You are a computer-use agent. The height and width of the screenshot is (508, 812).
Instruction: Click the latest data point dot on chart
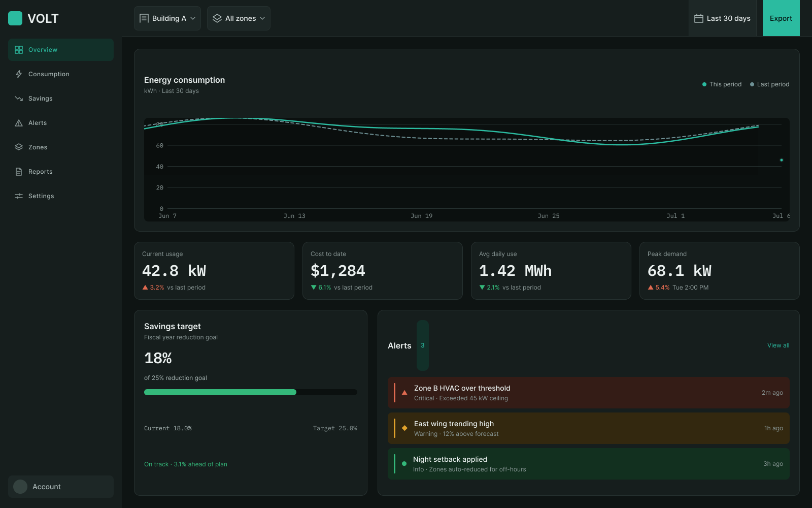click(782, 160)
